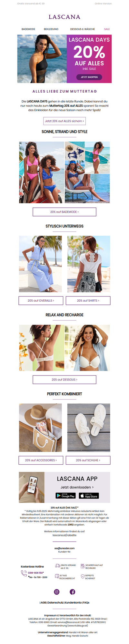The width and height of the screenshot is (129, 644).
Task: Click the Geprüfte Sicherheit shield icon
Action: click(x=83, y=576)
